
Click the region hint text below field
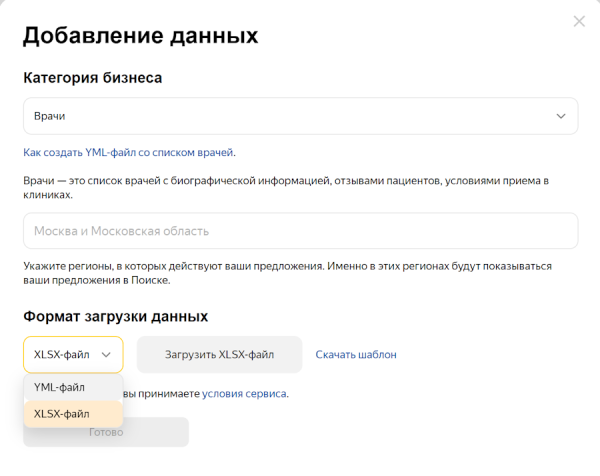(x=288, y=274)
